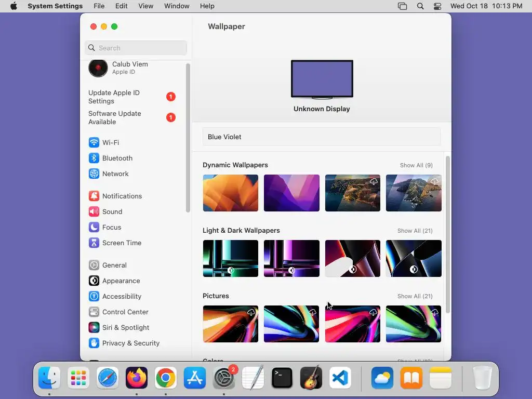The height and width of the screenshot is (399, 532).
Task: Open Control Center settings
Action: (x=118, y=312)
